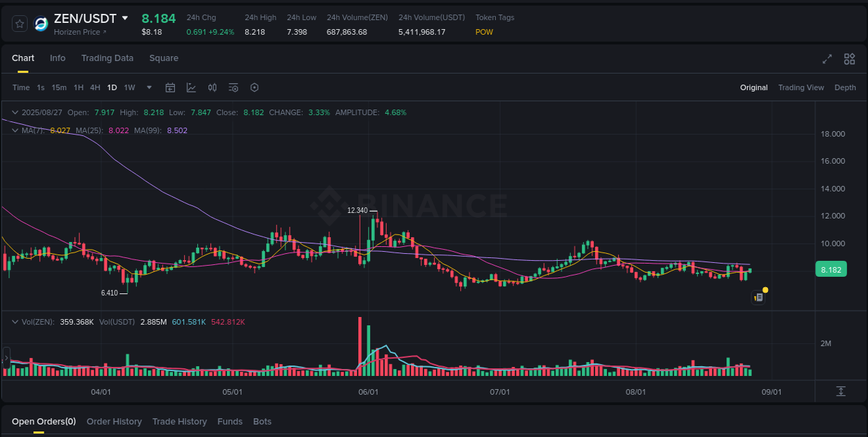Click the grid layout icon top right

point(849,59)
